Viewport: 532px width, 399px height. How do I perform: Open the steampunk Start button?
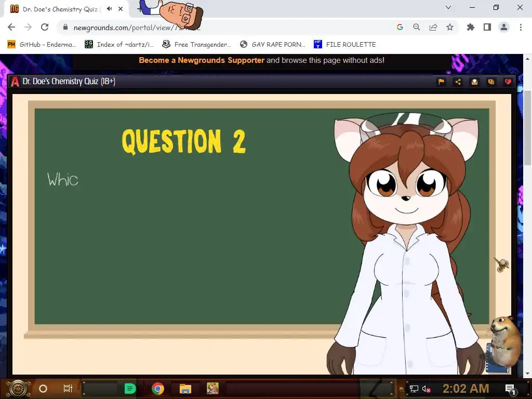(18, 389)
